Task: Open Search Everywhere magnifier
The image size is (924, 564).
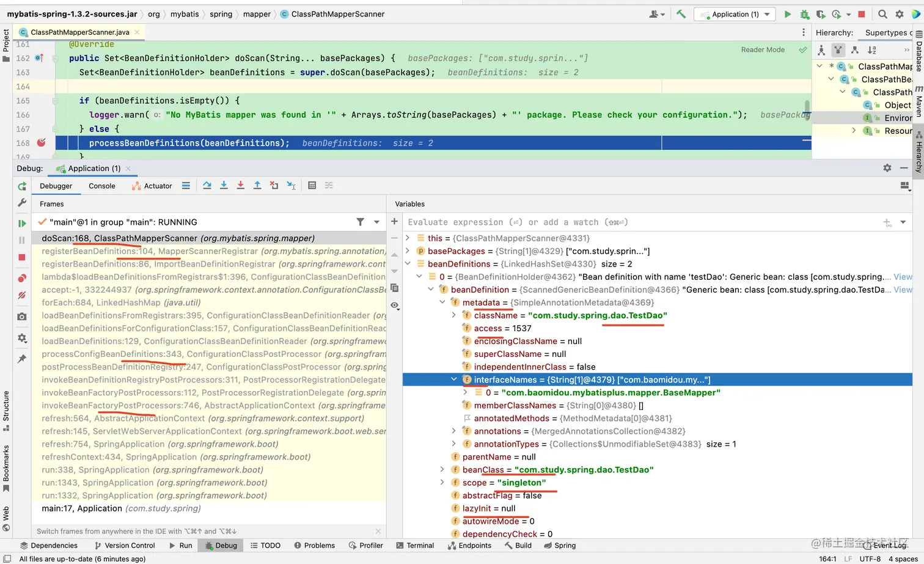Action: point(882,14)
